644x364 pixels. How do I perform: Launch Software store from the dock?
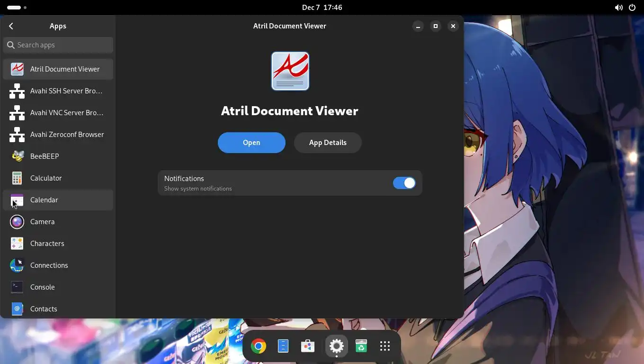pyautogui.click(x=308, y=346)
